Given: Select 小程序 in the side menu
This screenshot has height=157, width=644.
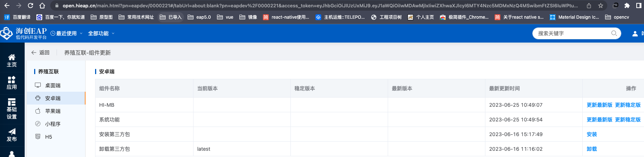Looking at the screenshot, I should point(53,124).
